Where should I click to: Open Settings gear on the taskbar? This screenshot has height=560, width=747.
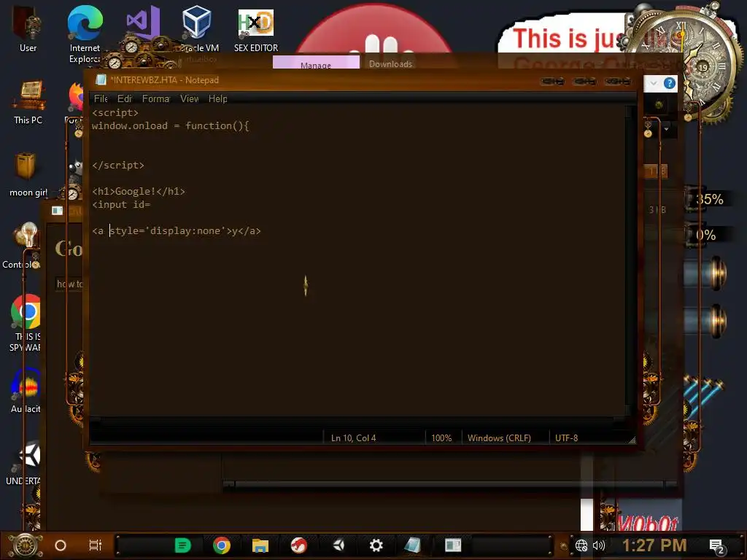376,545
